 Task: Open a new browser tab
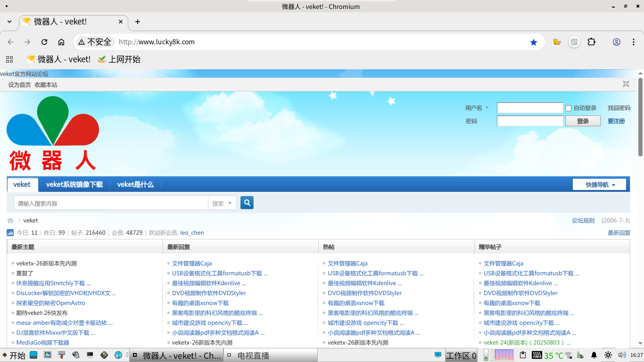138,22
